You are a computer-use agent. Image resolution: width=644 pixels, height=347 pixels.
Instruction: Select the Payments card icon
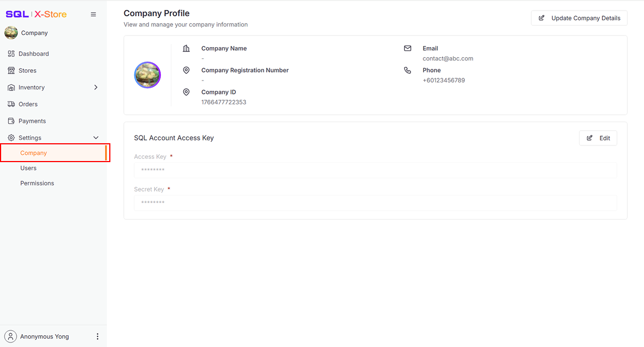coord(11,120)
